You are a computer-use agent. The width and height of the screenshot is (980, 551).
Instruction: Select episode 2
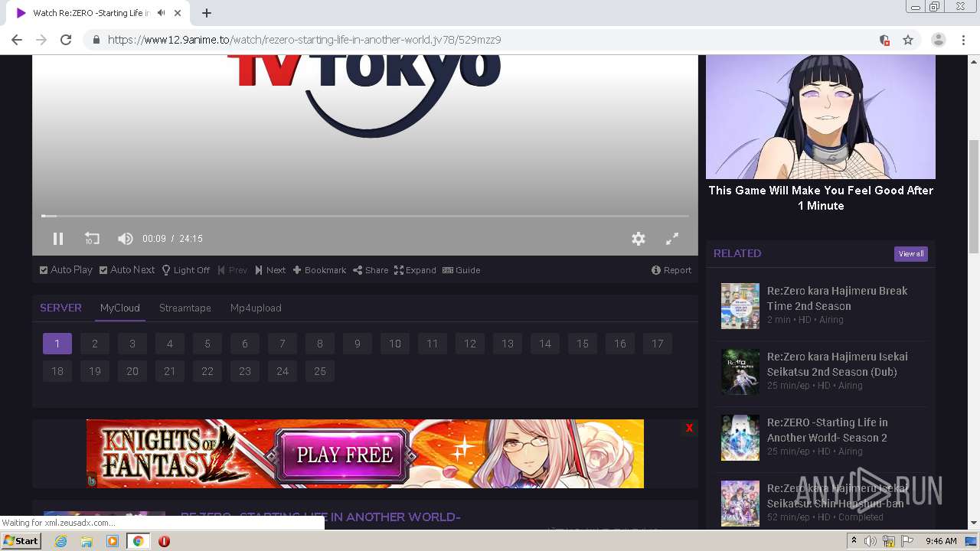95,344
